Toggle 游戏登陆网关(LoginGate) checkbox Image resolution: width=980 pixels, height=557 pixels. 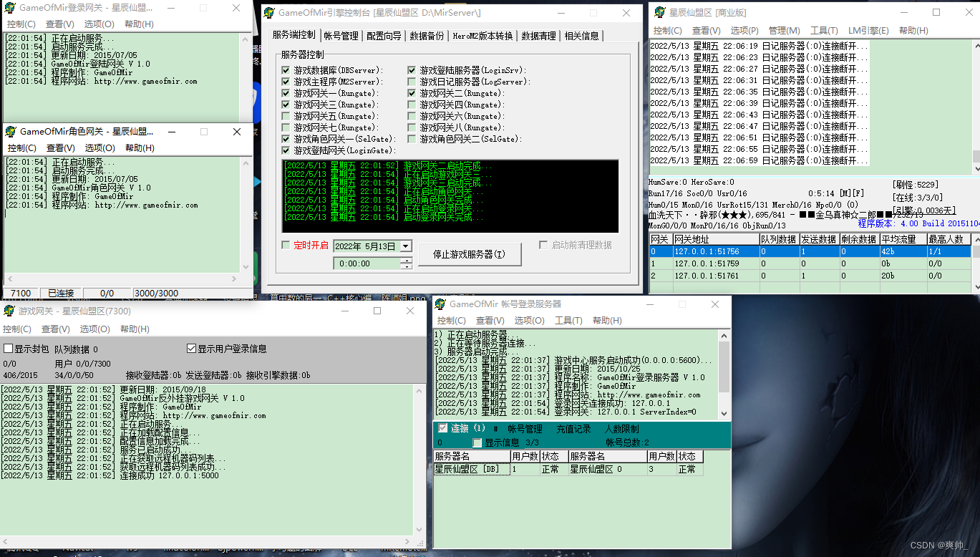point(286,150)
